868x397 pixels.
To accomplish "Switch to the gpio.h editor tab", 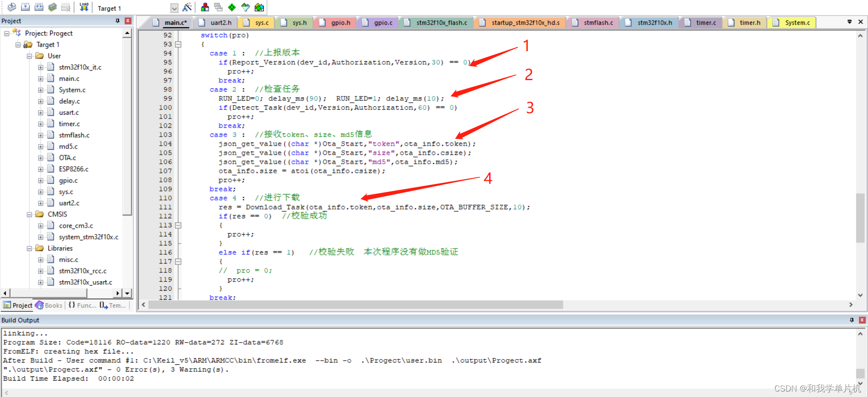I will click(335, 23).
